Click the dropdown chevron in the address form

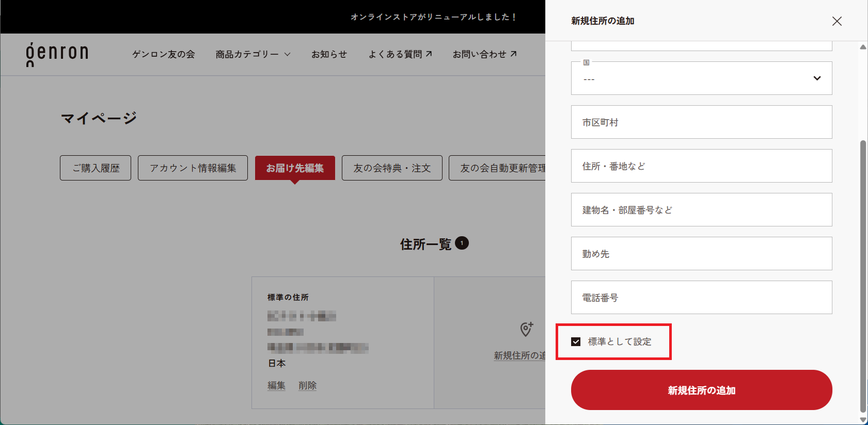(x=817, y=78)
